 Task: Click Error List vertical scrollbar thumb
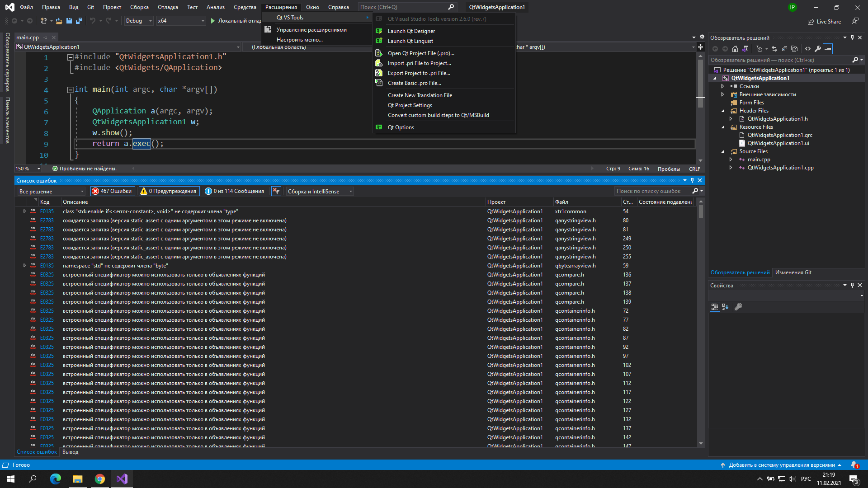point(701,211)
